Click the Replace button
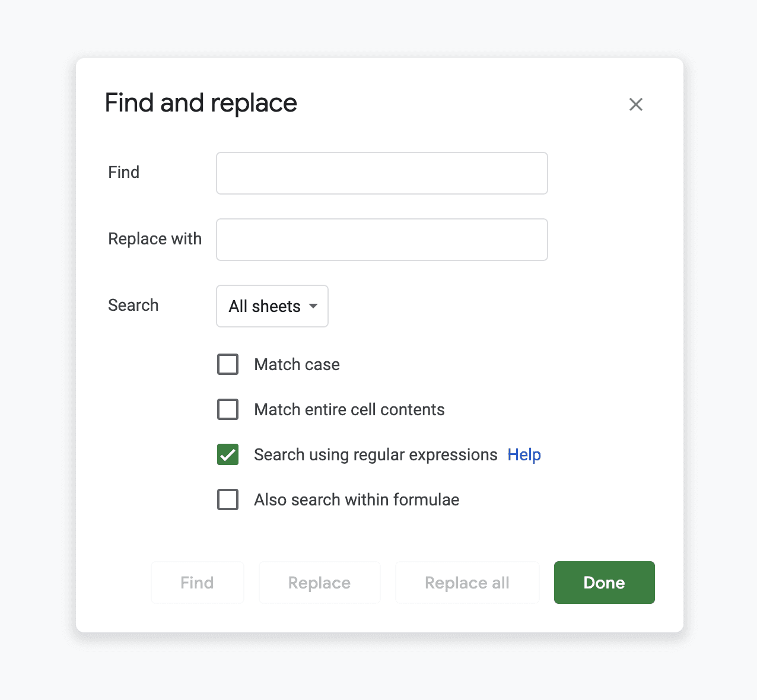The height and width of the screenshot is (700, 757). tap(319, 583)
